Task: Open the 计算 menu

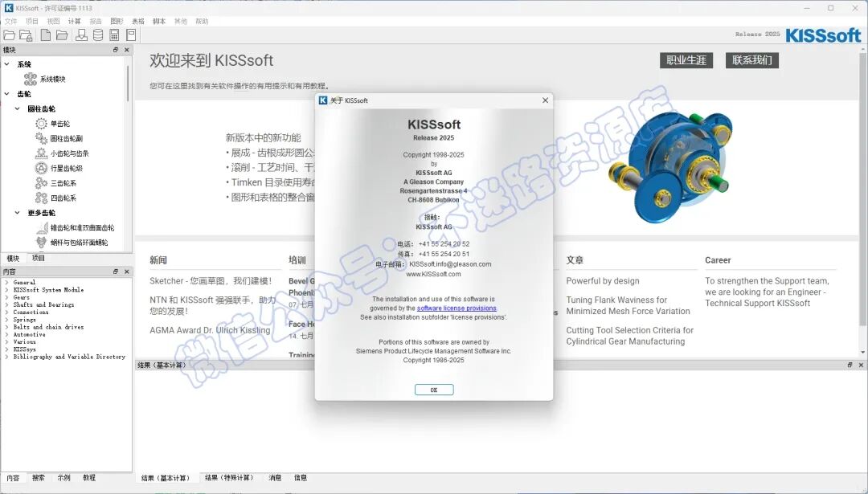Action: point(74,21)
